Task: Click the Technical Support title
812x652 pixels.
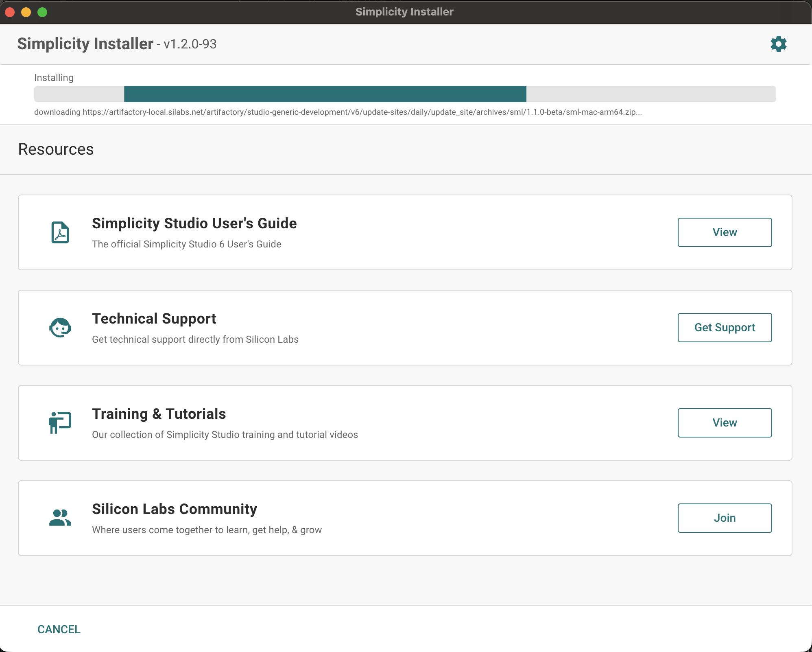Action: 154,319
